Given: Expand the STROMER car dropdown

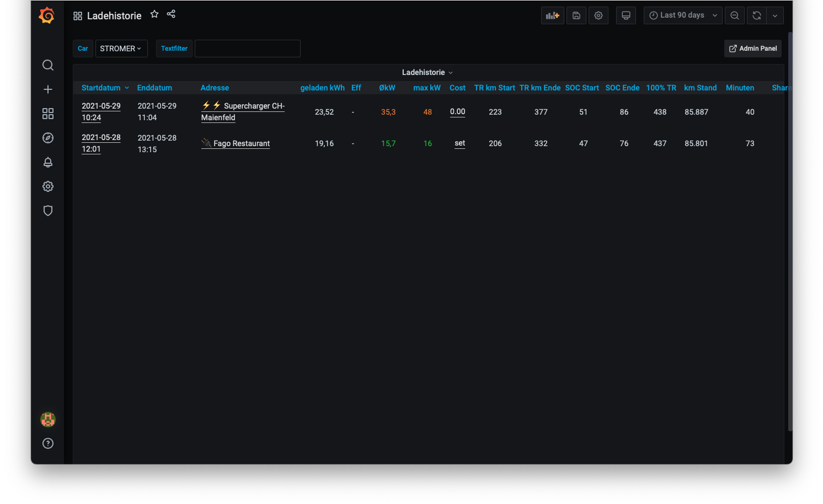Looking at the screenshot, I should (x=121, y=49).
